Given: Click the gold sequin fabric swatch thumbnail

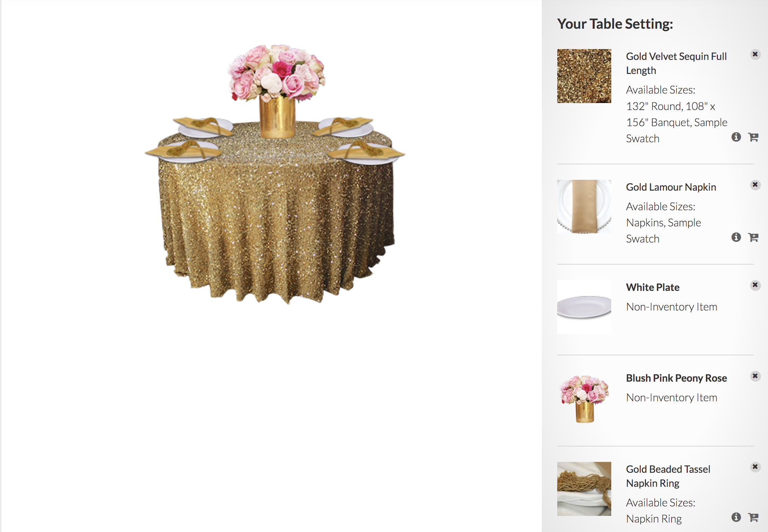Looking at the screenshot, I should pyautogui.click(x=584, y=76).
